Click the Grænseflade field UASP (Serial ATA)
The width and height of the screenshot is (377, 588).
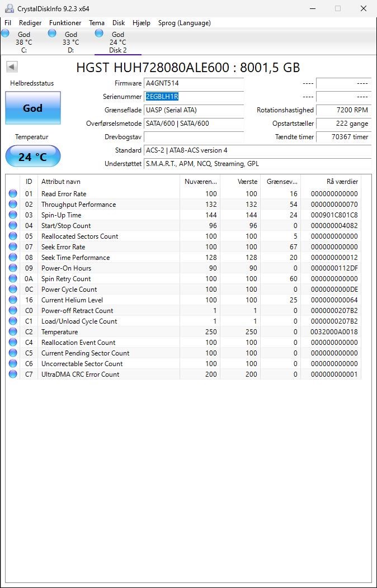tap(194, 110)
